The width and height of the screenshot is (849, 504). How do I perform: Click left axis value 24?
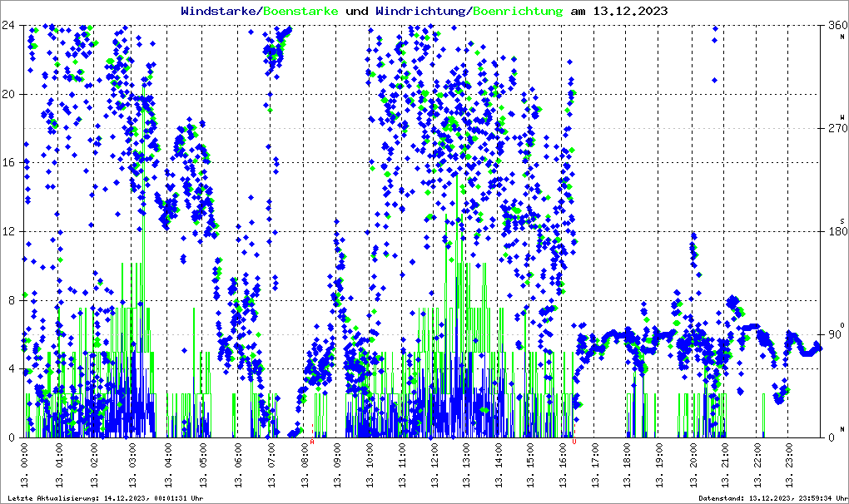[x=7, y=25]
